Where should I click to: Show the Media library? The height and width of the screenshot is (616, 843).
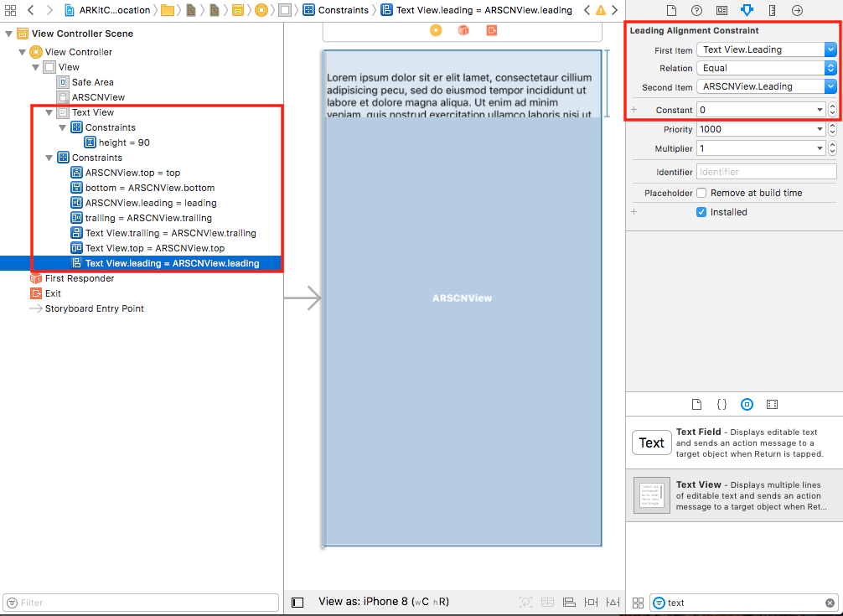[772, 404]
